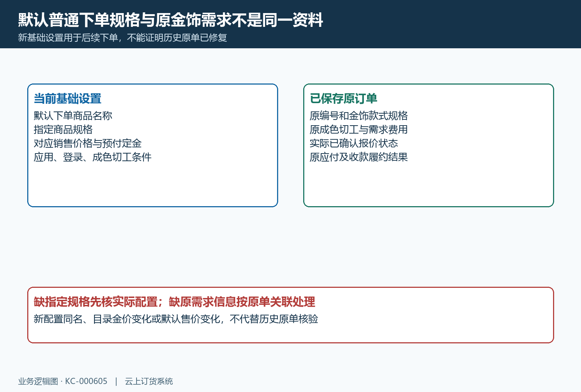This screenshot has height=392, width=581.
Task: Select the line 新配置同名、目录金价变化
Action: 93,319
